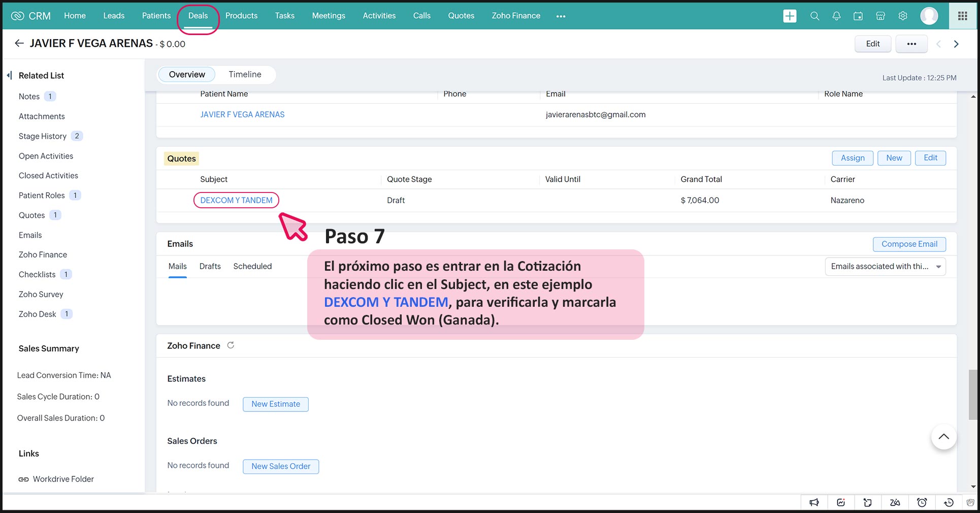
Task: Go to next record with right chevron
Action: point(956,44)
